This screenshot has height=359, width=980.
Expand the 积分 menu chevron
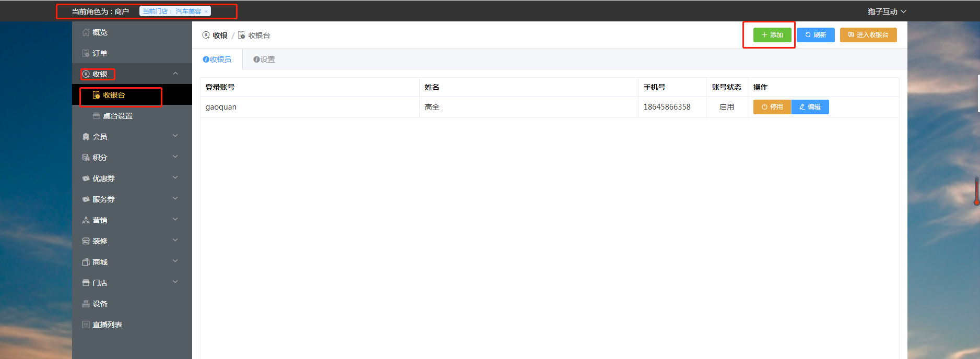pos(175,157)
